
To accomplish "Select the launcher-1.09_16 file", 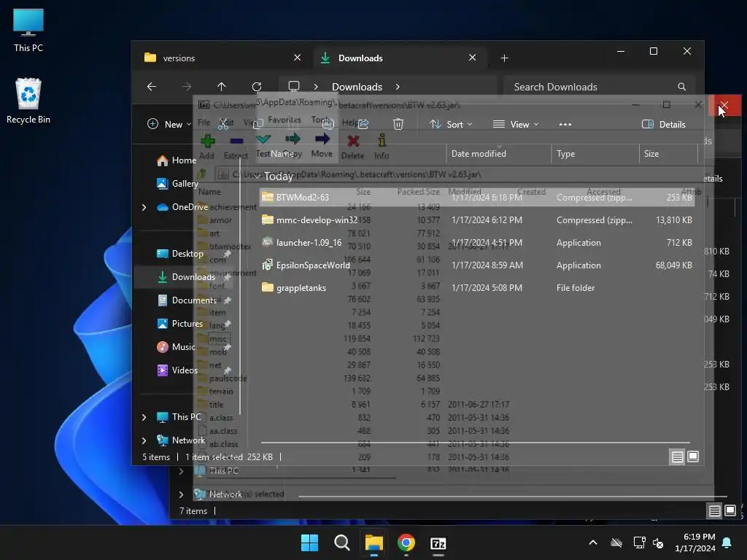I will pos(476,243).
